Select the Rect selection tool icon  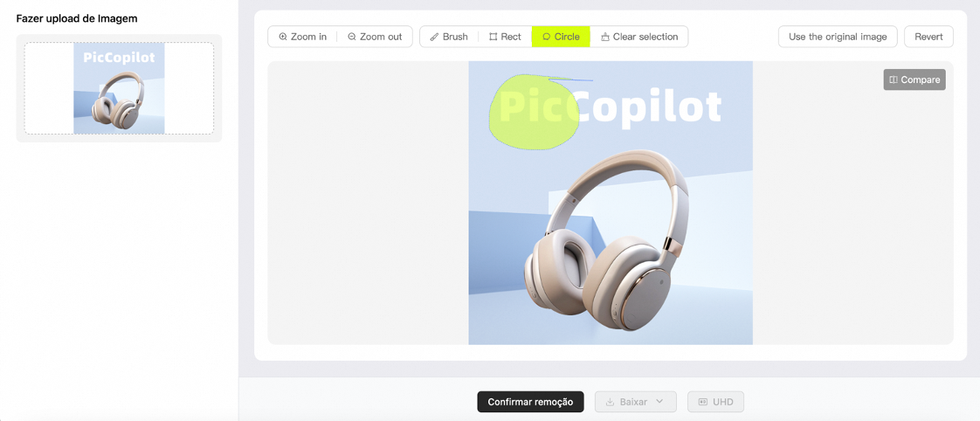(x=493, y=37)
